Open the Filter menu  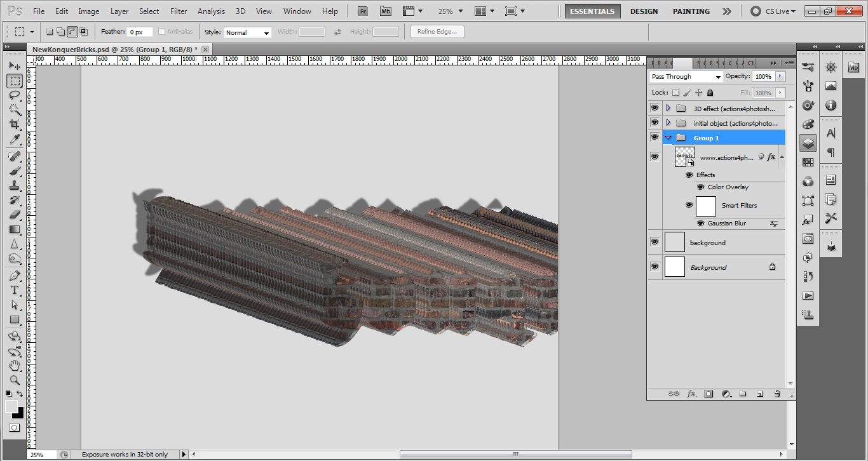tap(179, 11)
